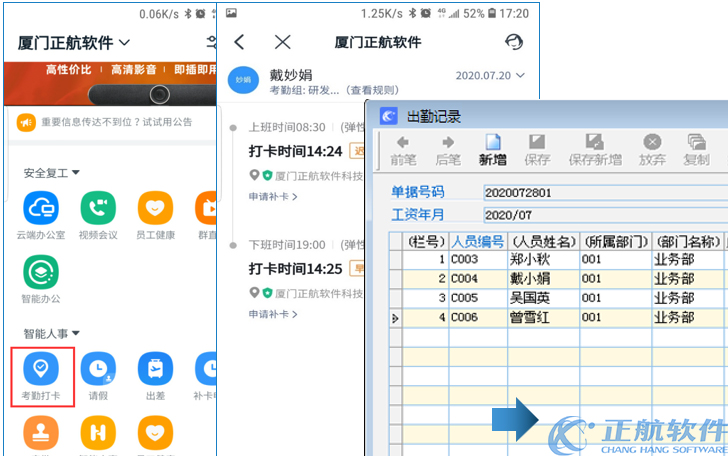Screen dimensions: 728x456
Task: Click the (所属部门) column header
Action: click(616, 241)
